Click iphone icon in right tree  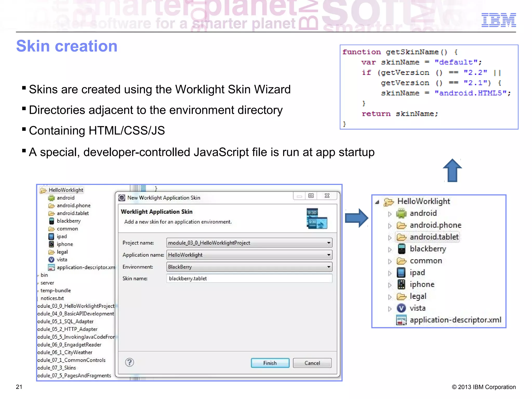pyautogui.click(x=401, y=284)
